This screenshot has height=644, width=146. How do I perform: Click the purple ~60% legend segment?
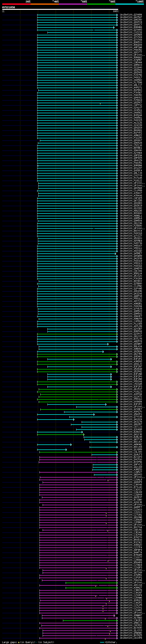click(73, 4)
